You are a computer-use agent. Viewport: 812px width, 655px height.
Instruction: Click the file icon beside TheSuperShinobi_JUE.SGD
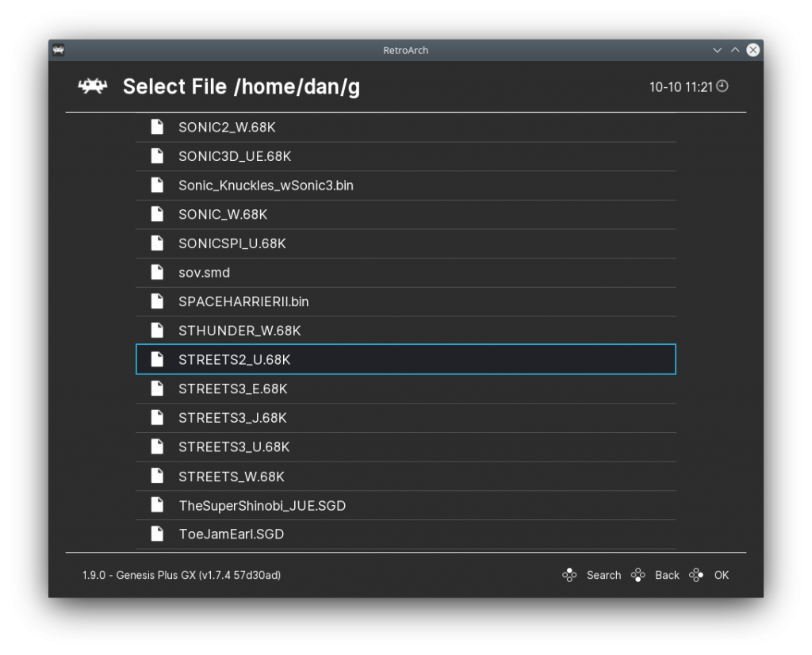click(x=157, y=505)
